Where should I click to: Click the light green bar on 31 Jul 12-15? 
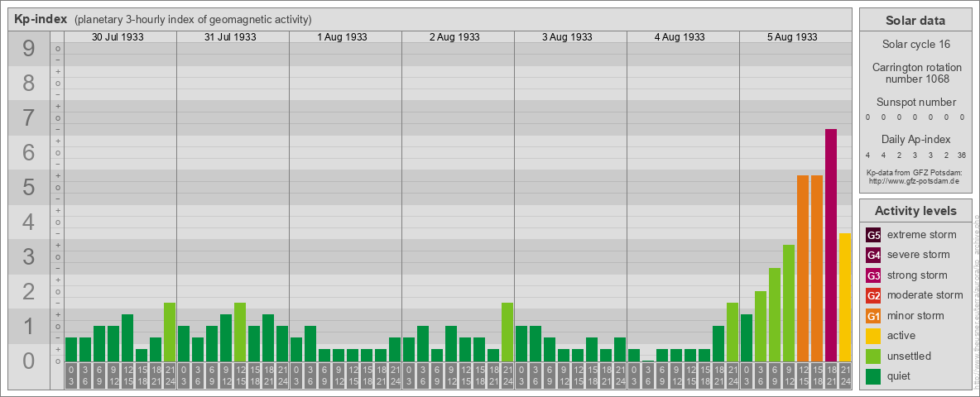[240, 332]
